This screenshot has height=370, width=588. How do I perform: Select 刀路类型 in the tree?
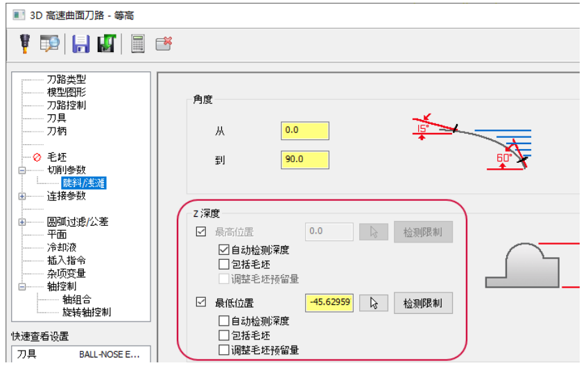click(x=67, y=80)
